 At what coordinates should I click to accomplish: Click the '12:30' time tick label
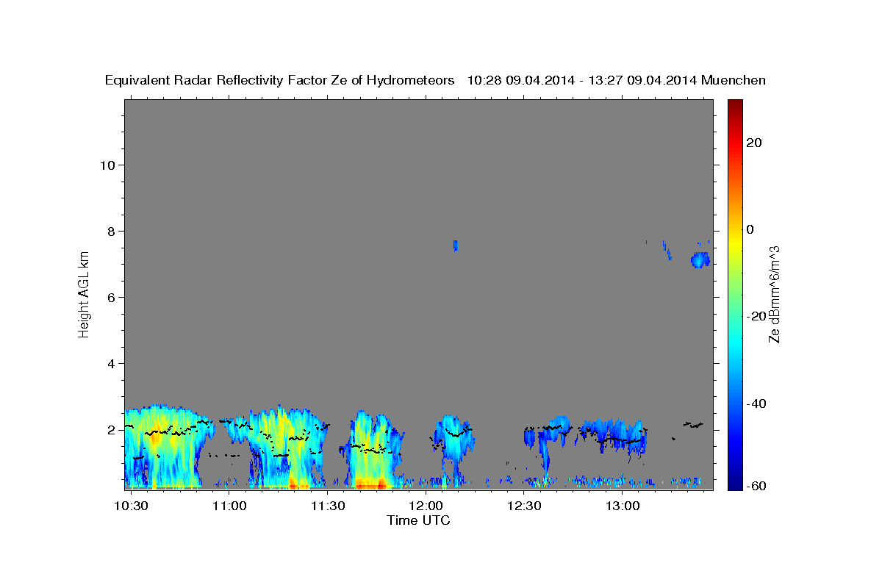point(524,506)
